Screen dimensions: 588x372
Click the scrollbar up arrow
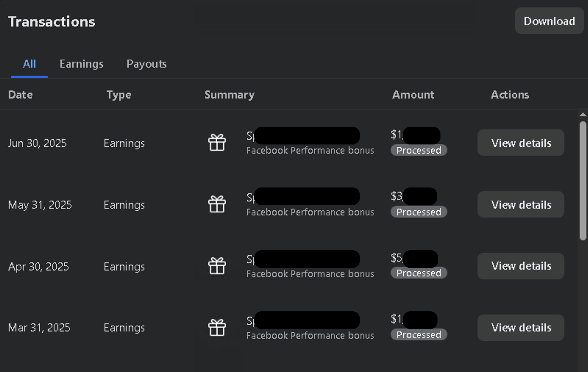point(583,115)
